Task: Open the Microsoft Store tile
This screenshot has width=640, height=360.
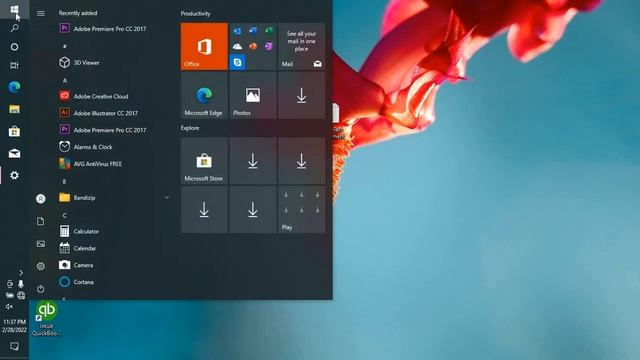Action: (x=204, y=161)
